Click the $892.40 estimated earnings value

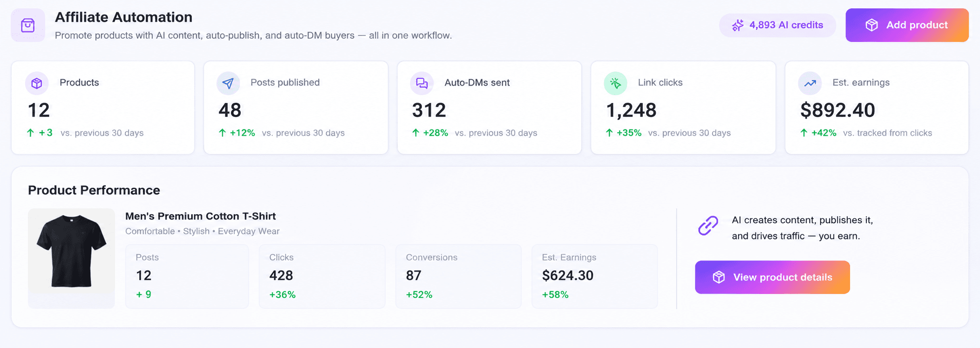coord(837,110)
